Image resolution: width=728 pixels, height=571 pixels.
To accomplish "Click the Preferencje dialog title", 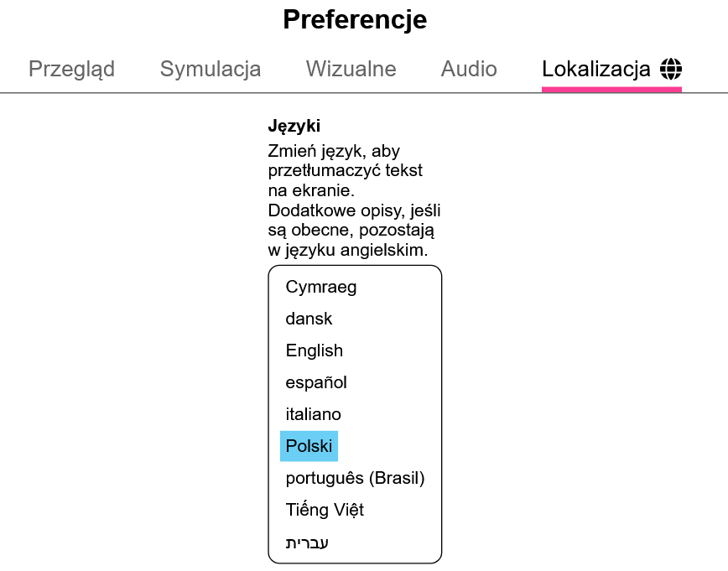I will tap(355, 19).
